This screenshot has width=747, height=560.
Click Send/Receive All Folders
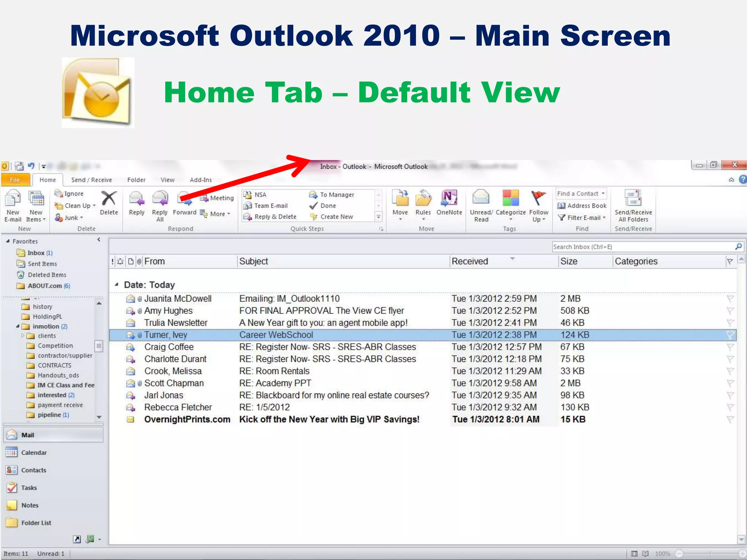pos(633,206)
